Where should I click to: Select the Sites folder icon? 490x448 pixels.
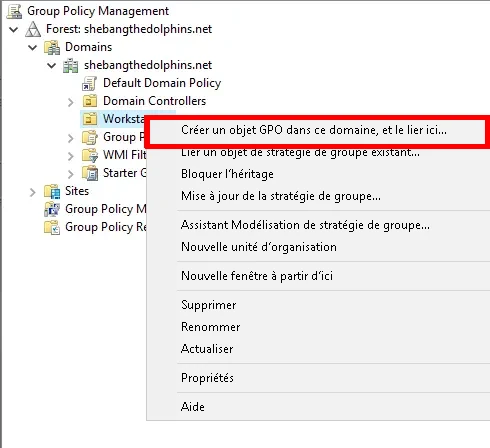tap(52, 191)
